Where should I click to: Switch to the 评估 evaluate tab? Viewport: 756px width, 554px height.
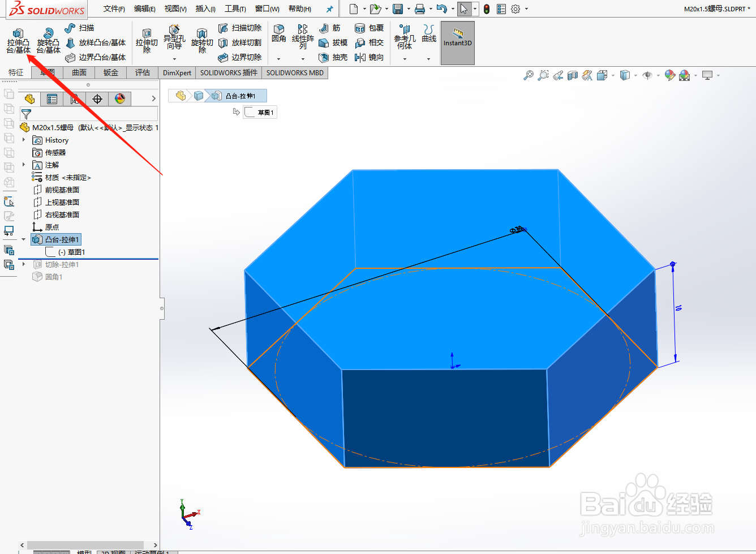click(143, 72)
